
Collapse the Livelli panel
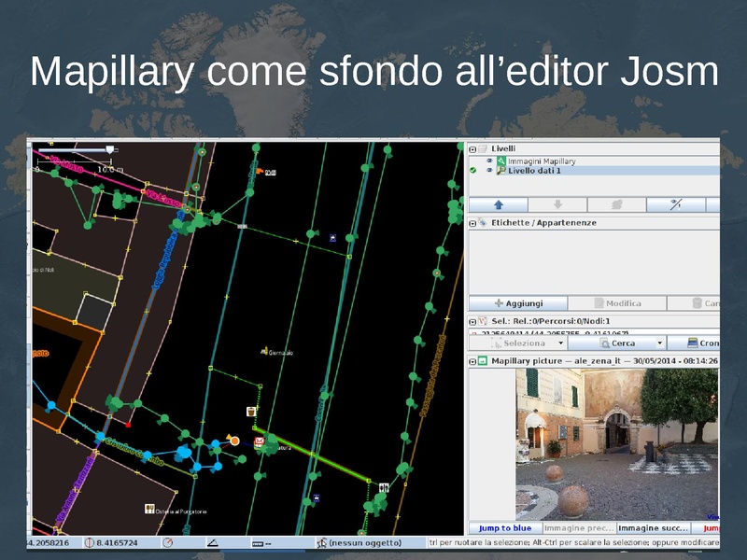(x=472, y=148)
